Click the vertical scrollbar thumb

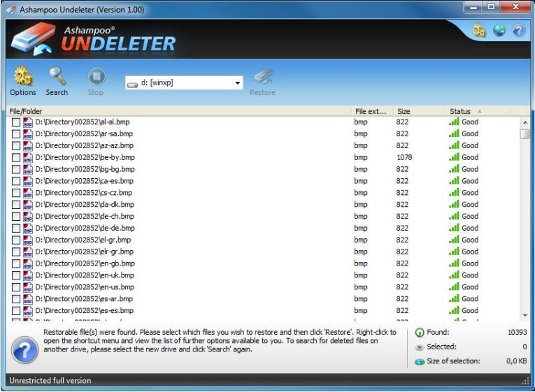(525, 133)
